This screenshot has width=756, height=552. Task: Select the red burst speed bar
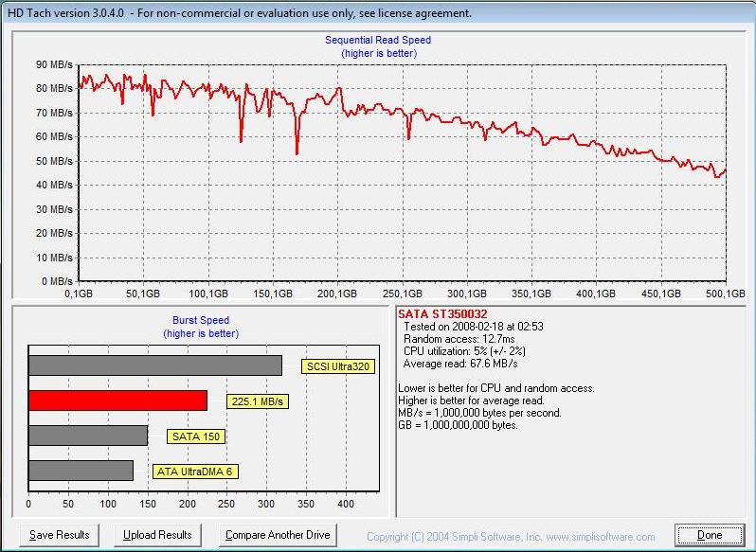[117, 401]
